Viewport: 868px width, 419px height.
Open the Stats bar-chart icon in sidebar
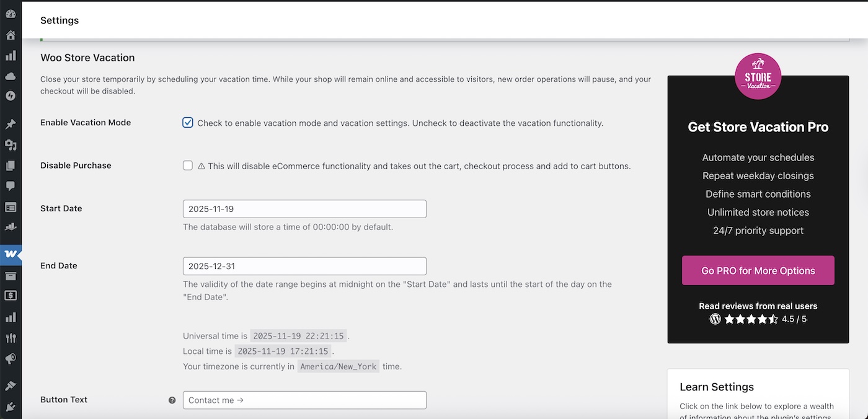coord(11,55)
